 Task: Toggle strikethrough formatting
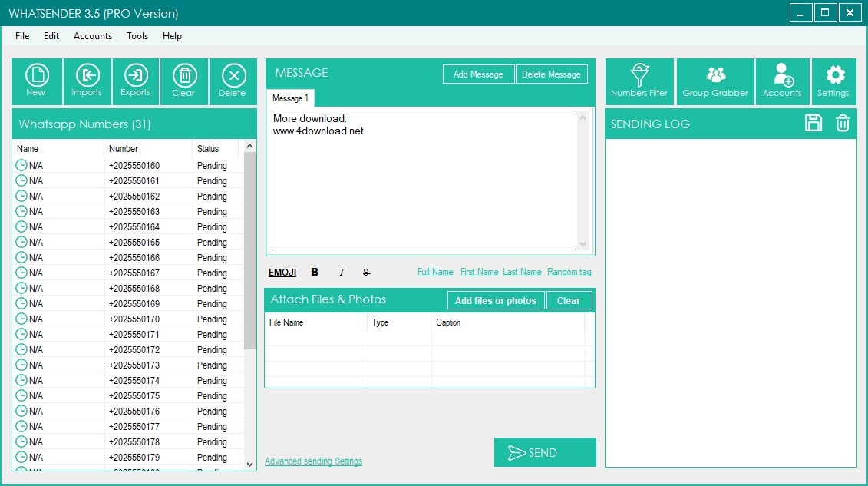click(366, 272)
